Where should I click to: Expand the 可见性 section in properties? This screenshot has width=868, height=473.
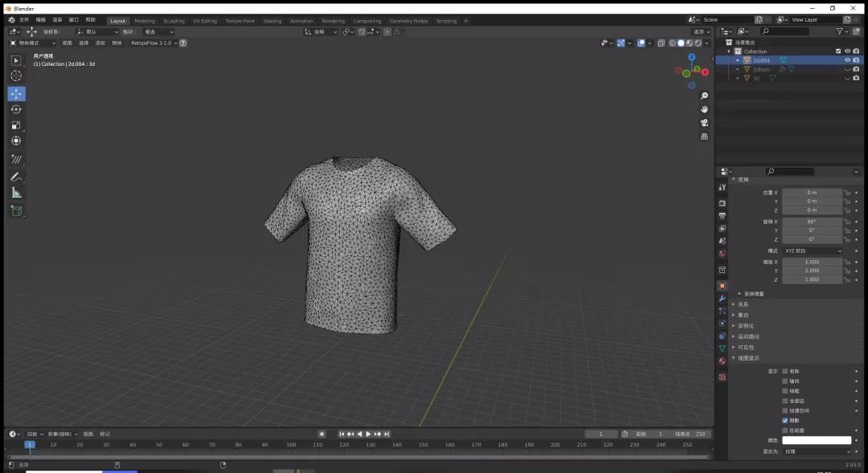click(x=746, y=347)
